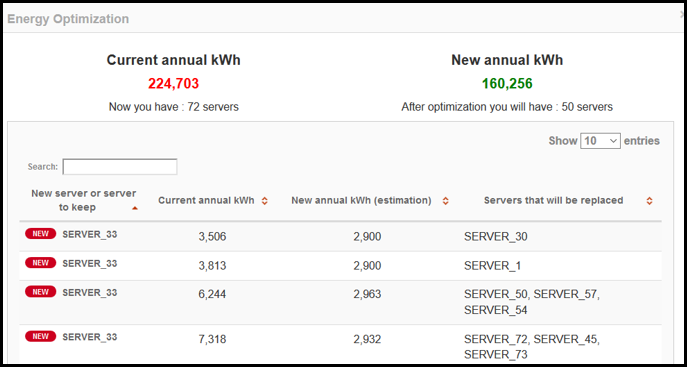Click SERVER_72, SERVER_45, SERVER_73 cell
This screenshot has height=367, width=687.
point(532,347)
